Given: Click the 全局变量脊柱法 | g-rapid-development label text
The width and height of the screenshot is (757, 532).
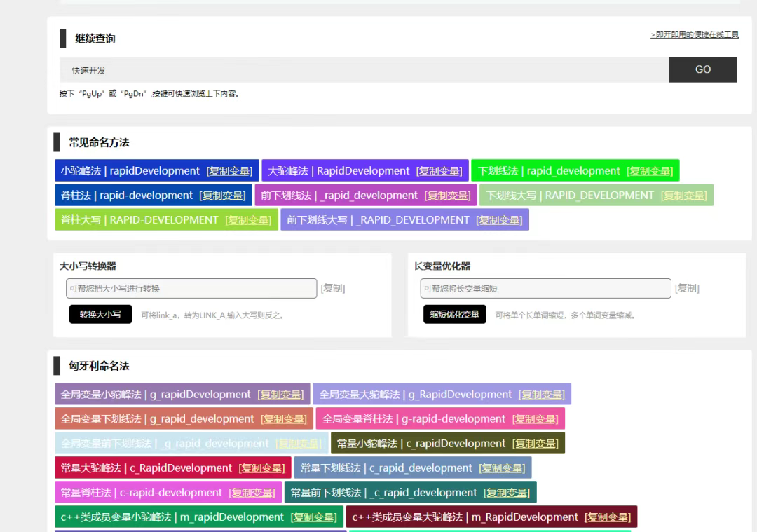Looking at the screenshot, I should tap(414, 419).
